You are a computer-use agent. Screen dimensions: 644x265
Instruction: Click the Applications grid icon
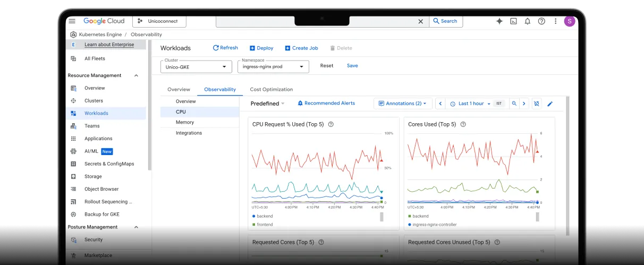pos(73,139)
